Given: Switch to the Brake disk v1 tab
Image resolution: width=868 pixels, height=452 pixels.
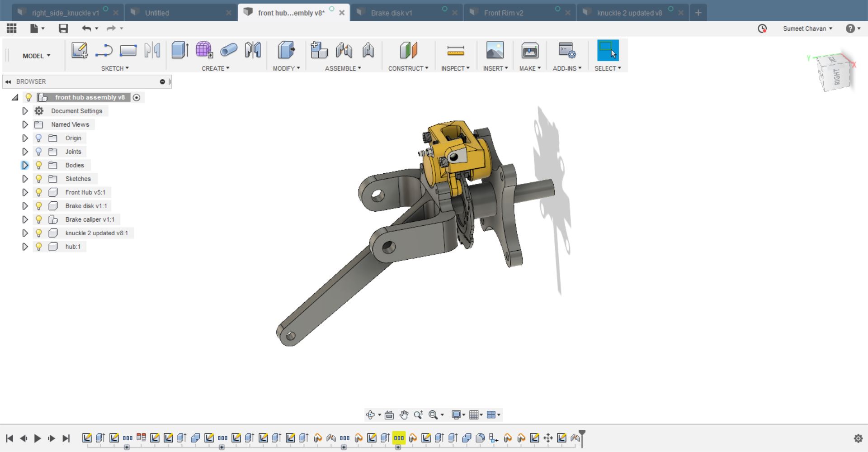Looking at the screenshot, I should tap(407, 13).
